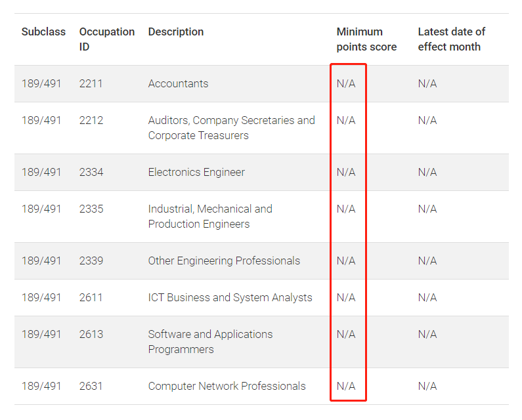Image resolution: width=522 pixels, height=420 pixels.
Task: Click occupation ID 2334
Action: point(91,172)
